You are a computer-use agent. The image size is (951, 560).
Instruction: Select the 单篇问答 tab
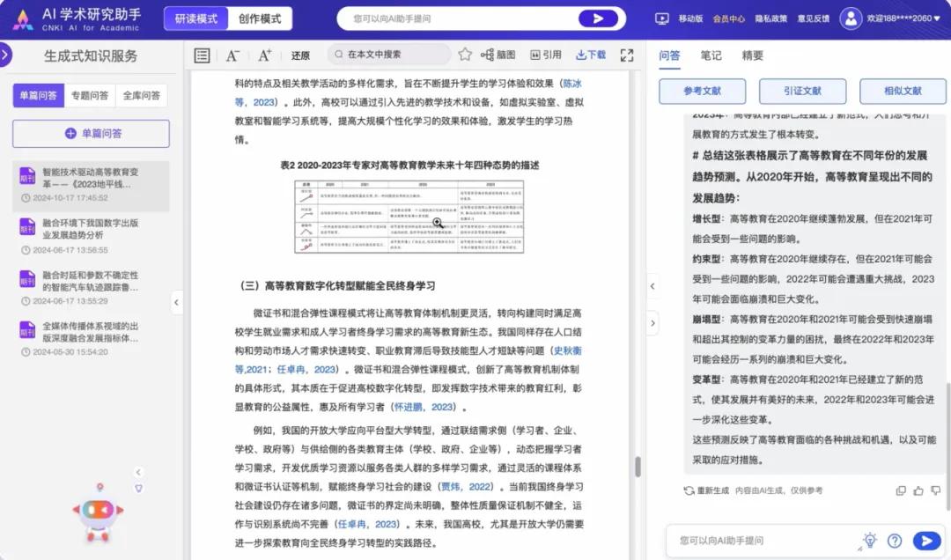pyautogui.click(x=38, y=95)
